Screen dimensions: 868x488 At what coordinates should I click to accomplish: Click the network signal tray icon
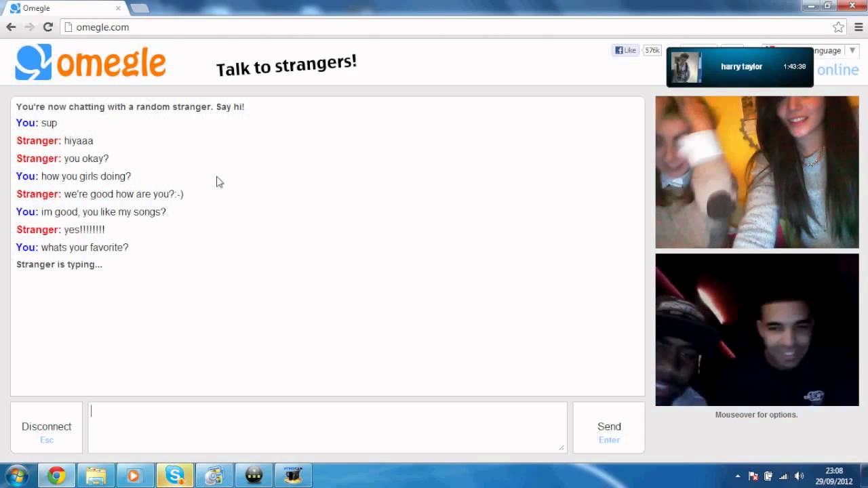pyautogui.click(x=783, y=476)
